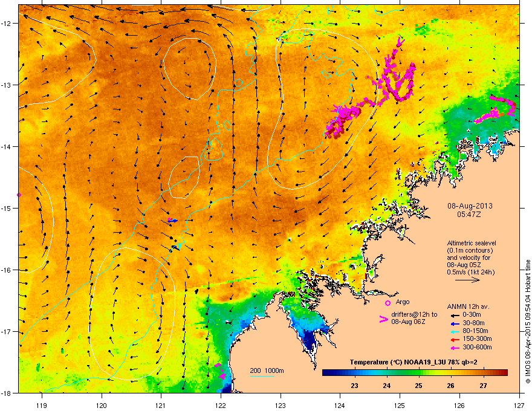
Task: Click the magenta 300-600m arrow legend icon
Action: pos(455,348)
